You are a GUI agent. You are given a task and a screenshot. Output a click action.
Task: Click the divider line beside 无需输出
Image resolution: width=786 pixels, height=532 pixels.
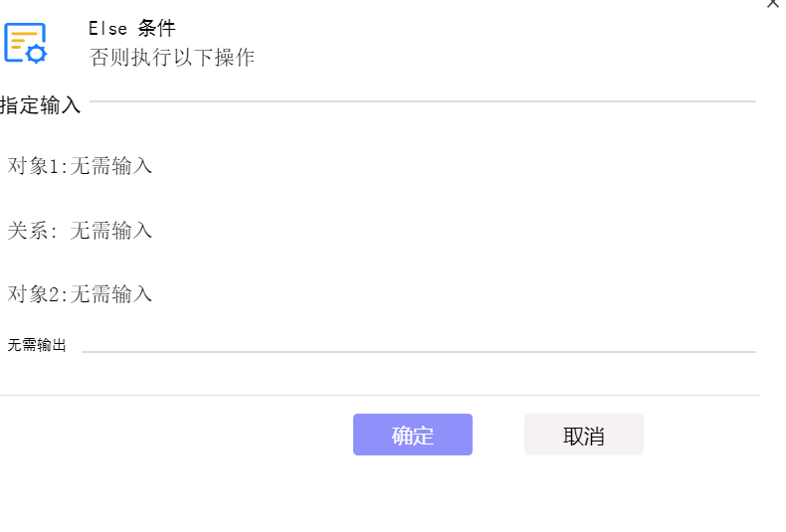click(x=419, y=352)
